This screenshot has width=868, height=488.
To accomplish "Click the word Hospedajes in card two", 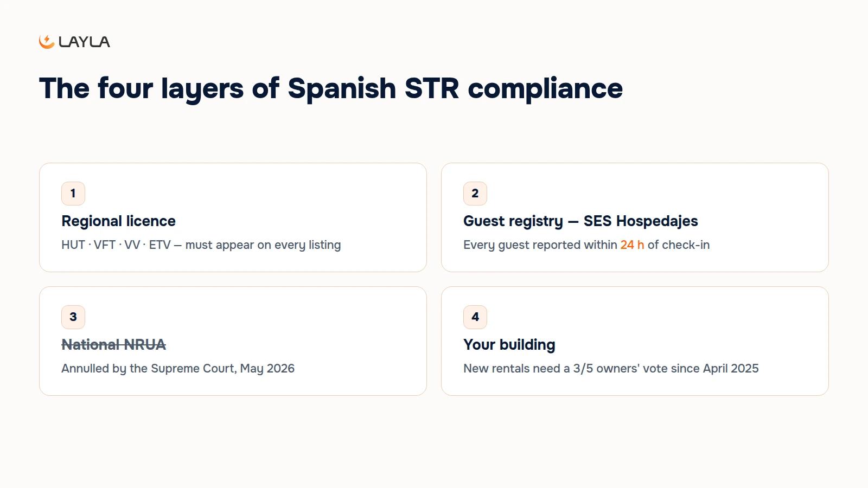I will point(657,221).
